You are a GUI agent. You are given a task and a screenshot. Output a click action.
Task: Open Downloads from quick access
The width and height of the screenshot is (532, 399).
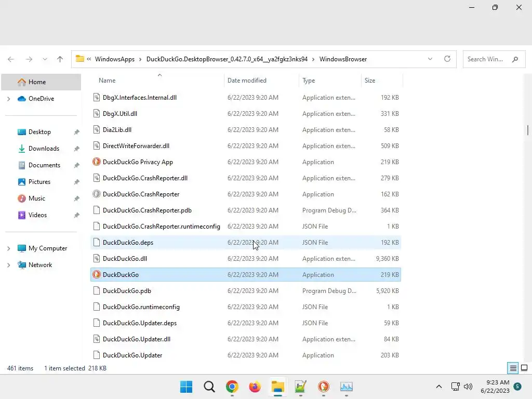[44, 148]
